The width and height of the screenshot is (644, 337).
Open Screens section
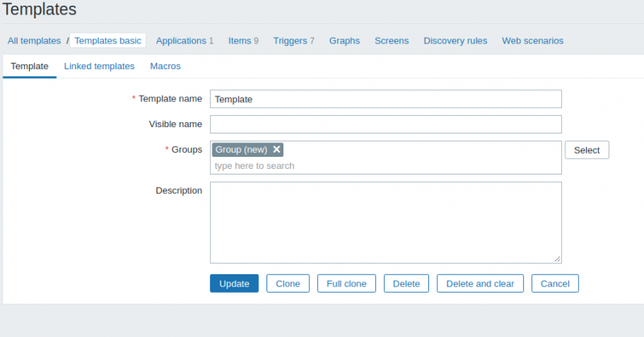[391, 41]
